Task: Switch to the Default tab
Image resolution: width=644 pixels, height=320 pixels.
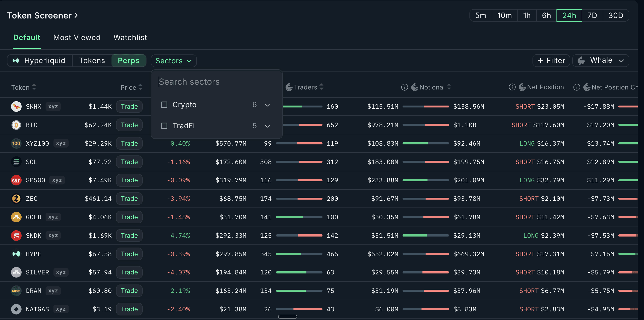Action: coord(27,37)
